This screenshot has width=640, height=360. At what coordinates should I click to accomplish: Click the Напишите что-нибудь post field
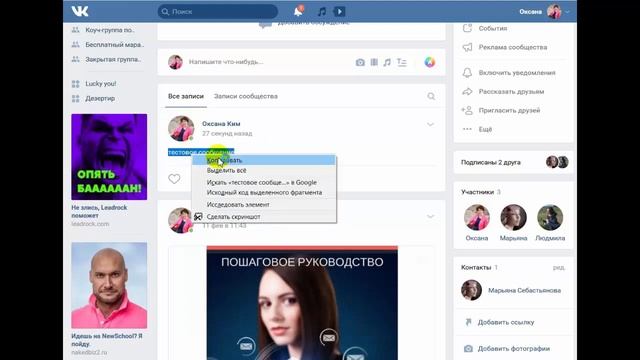pyautogui.click(x=226, y=62)
